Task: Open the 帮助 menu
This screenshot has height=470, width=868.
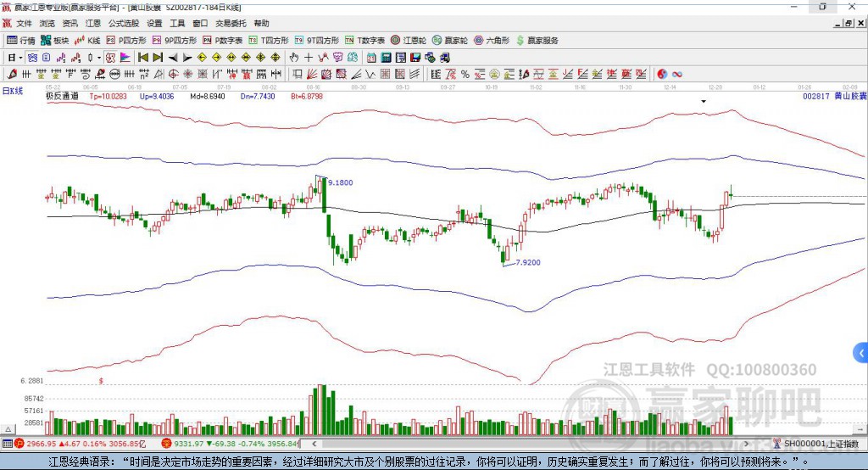Action: [x=261, y=23]
